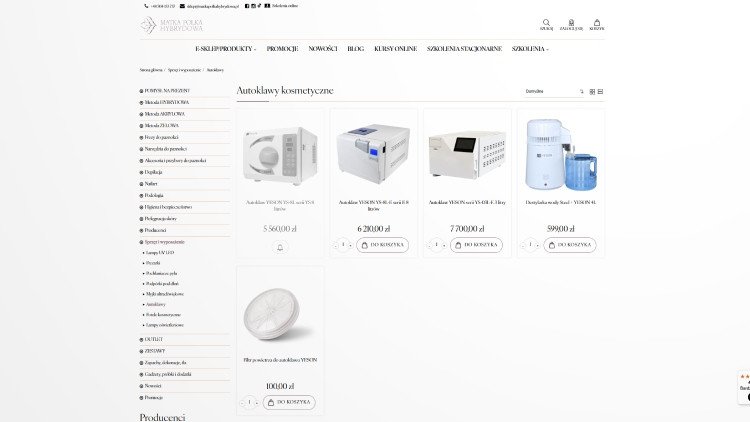Increase quantity for Destylarka wody

(537, 245)
